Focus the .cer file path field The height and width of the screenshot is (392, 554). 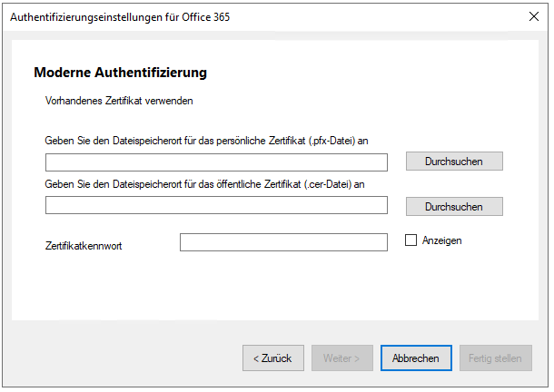click(216, 205)
